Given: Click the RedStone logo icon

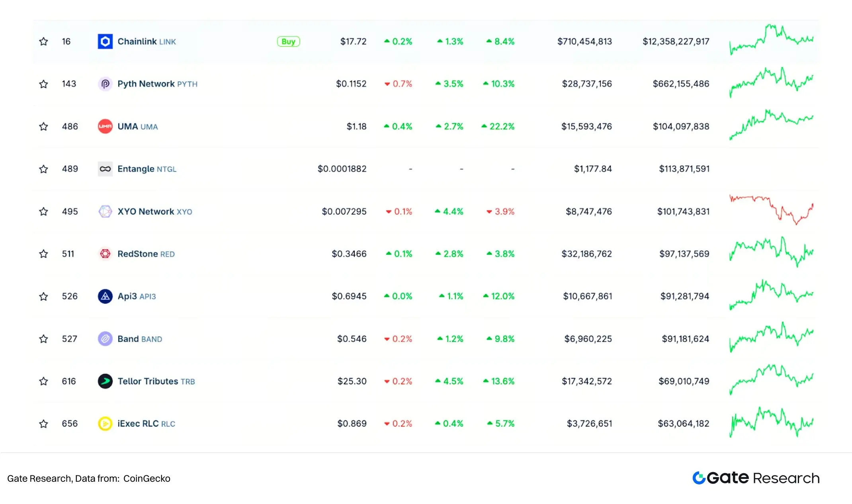Looking at the screenshot, I should pyautogui.click(x=105, y=254).
